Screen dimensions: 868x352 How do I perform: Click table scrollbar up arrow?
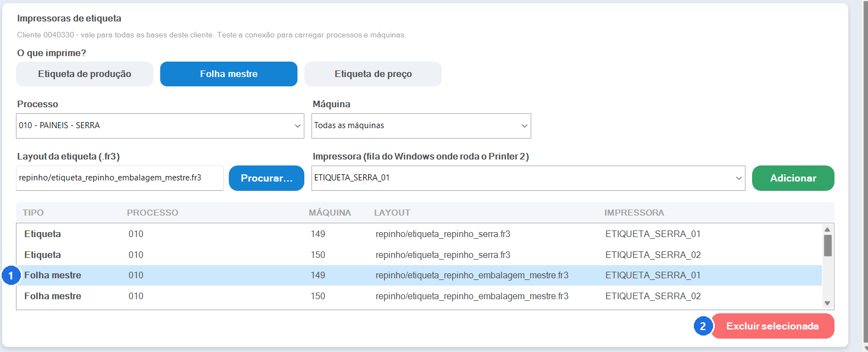(x=827, y=229)
